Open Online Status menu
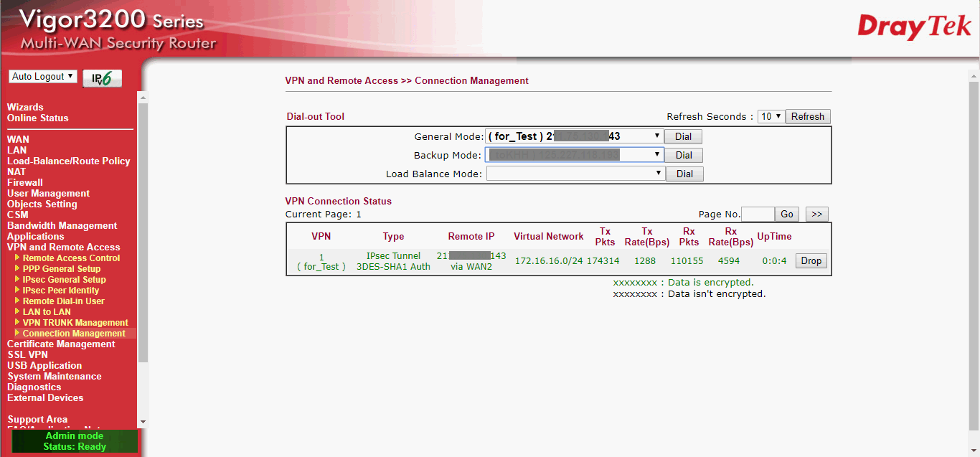The image size is (980, 457). (38, 118)
